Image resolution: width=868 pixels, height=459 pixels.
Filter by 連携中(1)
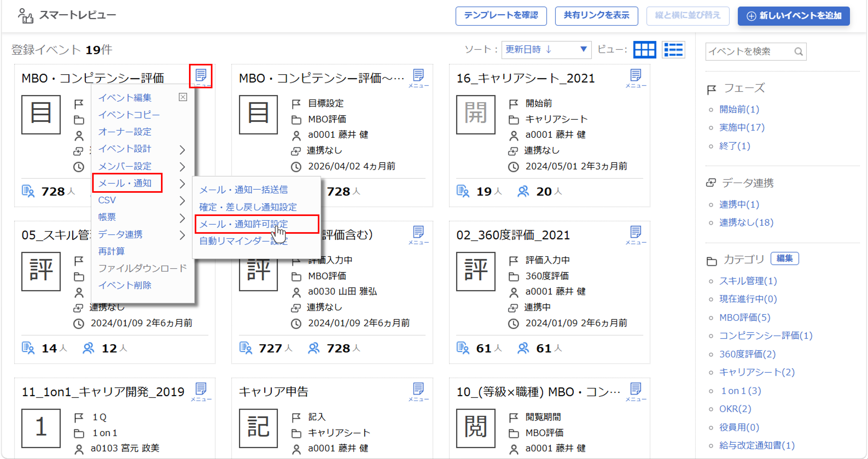(x=739, y=204)
